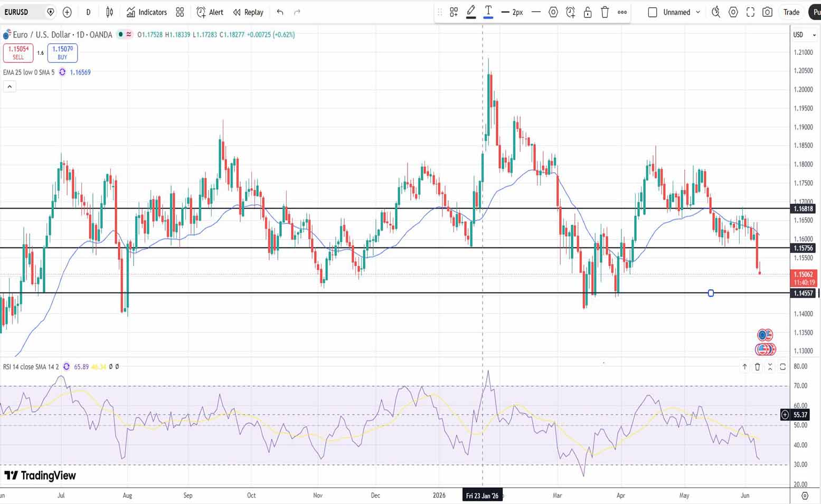The width and height of the screenshot is (821, 504).
Task: Change the line color with the pencil swatch
Action: pyautogui.click(x=471, y=12)
